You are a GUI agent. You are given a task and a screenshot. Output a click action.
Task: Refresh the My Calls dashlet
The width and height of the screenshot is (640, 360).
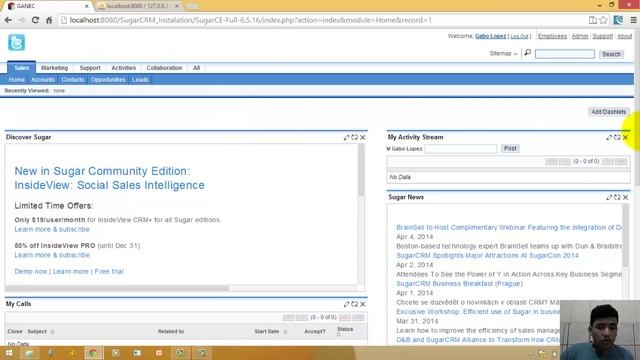point(354,304)
